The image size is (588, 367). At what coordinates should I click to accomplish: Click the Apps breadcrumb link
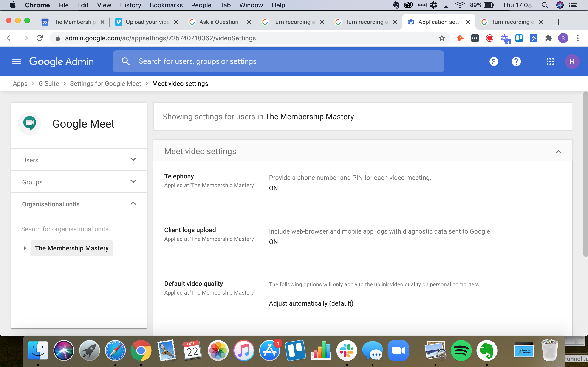pos(20,83)
